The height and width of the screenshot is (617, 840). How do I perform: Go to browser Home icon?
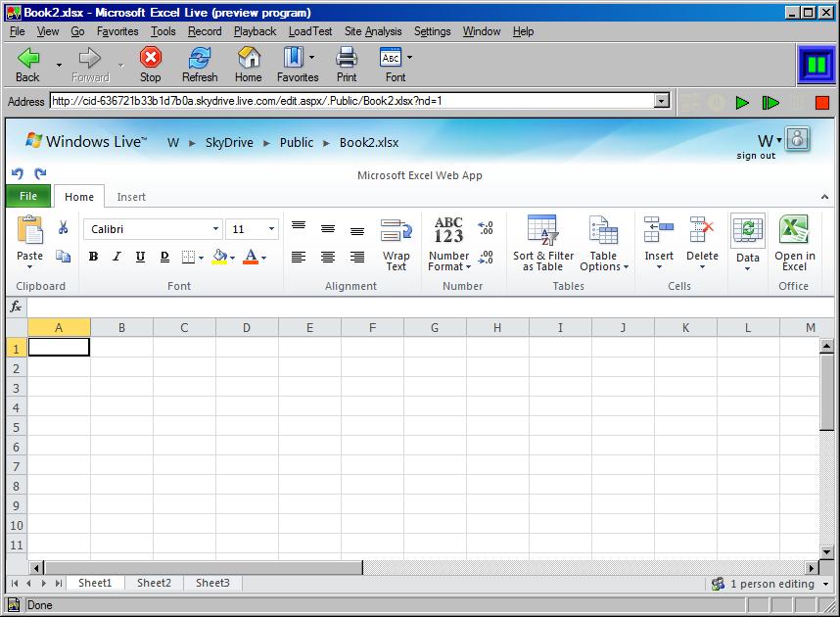pos(249,58)
